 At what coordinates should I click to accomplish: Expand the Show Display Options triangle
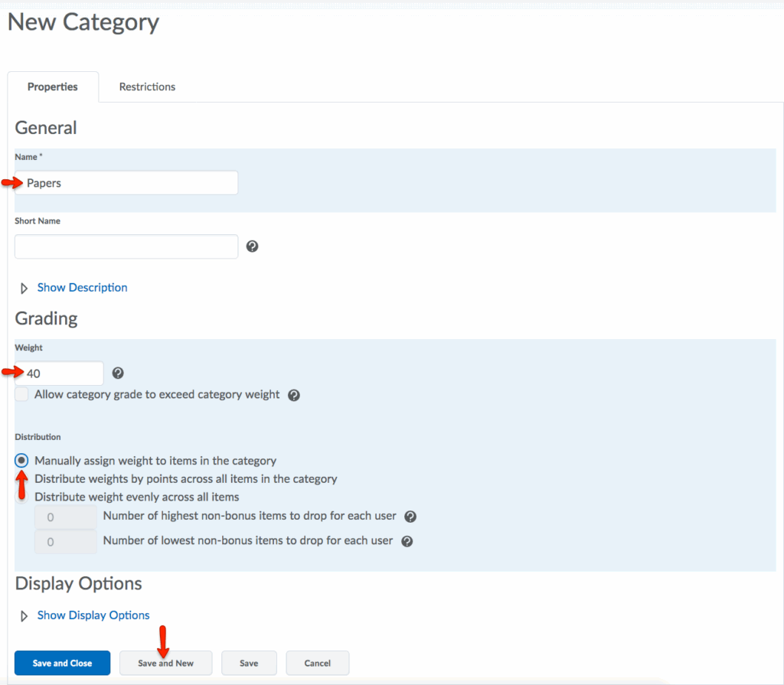click(24, 616)
